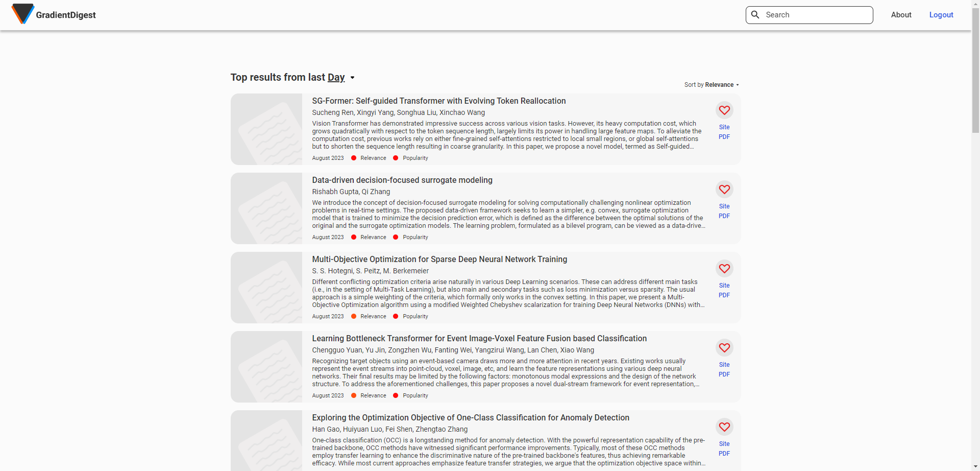Click the thumbnail of the Data-driven surrogate modeling paper
This screenshot has height=471, width=980.
point(266,208)
